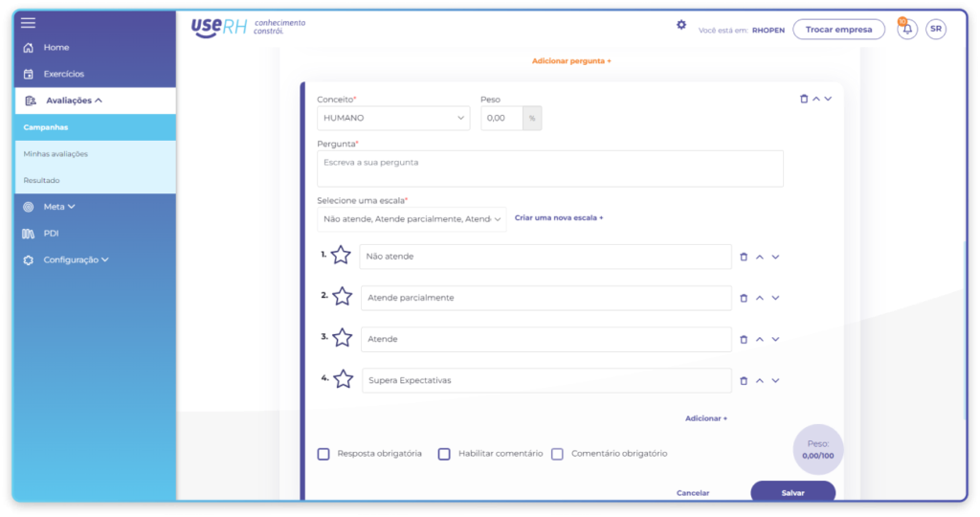
Task: Move Atende parcialmente option down
Action: coord(775,298)
